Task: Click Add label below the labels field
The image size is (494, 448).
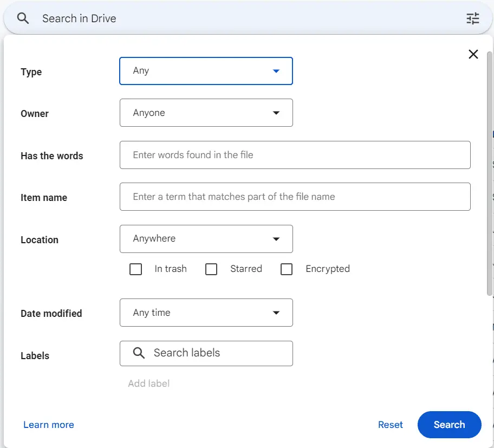Action: (x=148, y=383)
